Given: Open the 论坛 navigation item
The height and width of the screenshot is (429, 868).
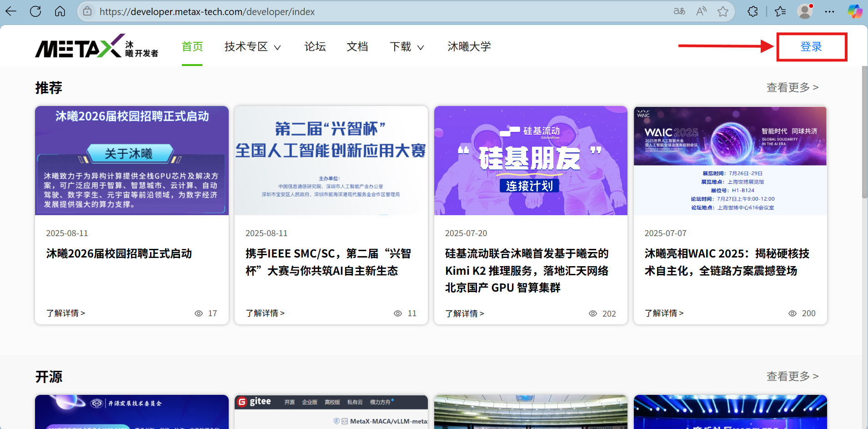Looking at the screenshot, I should tap(315, 46).
